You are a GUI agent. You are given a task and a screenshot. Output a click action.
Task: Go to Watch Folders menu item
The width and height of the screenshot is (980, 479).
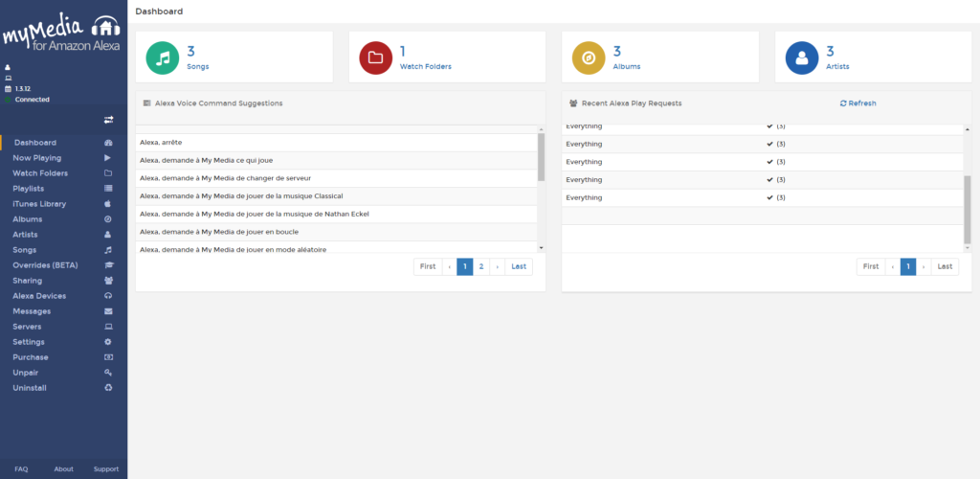point(40,173)
